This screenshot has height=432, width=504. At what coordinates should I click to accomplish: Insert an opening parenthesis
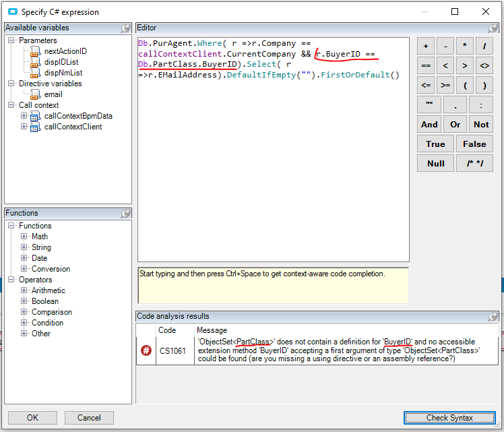(465, 85)
